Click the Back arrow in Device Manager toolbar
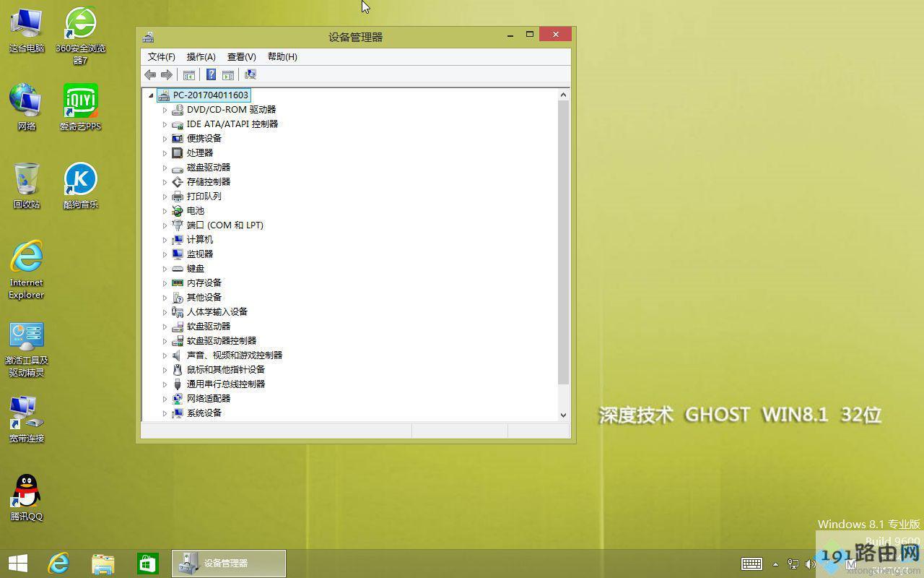Screen dimensions: 924x578 pyautogui.click(x=150, y=74)
